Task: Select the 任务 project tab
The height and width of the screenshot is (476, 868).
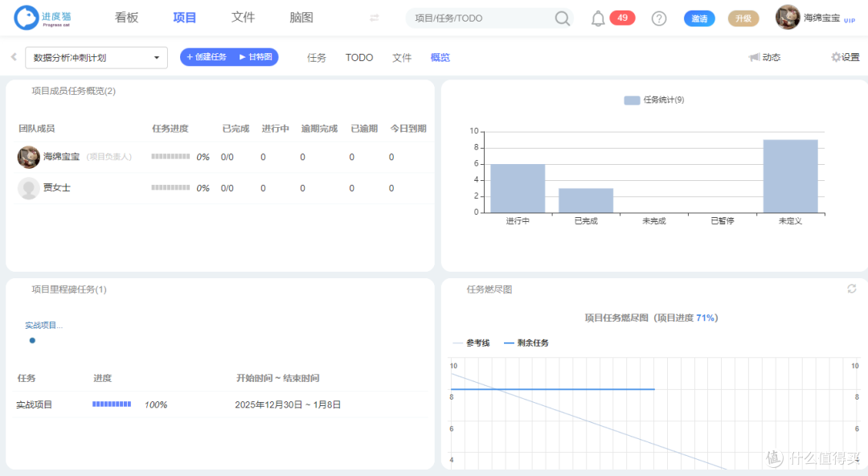Action: click(x=316, y=58)
